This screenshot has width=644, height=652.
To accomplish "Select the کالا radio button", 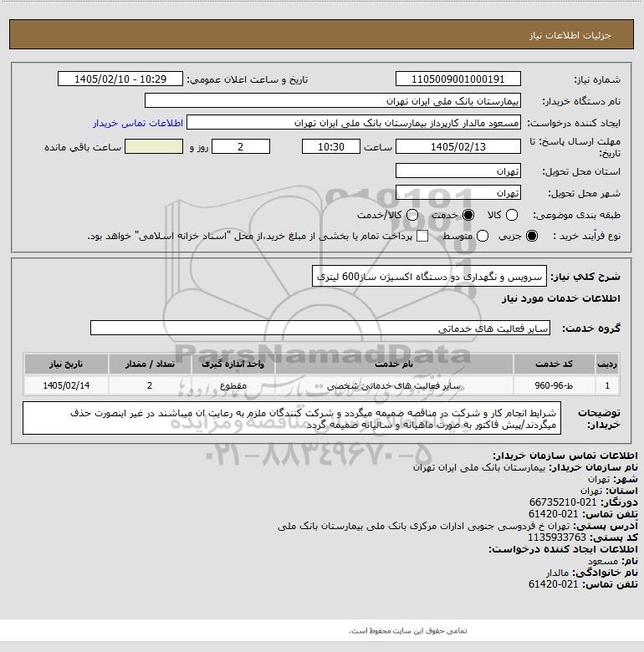I will tap(511, 215).
